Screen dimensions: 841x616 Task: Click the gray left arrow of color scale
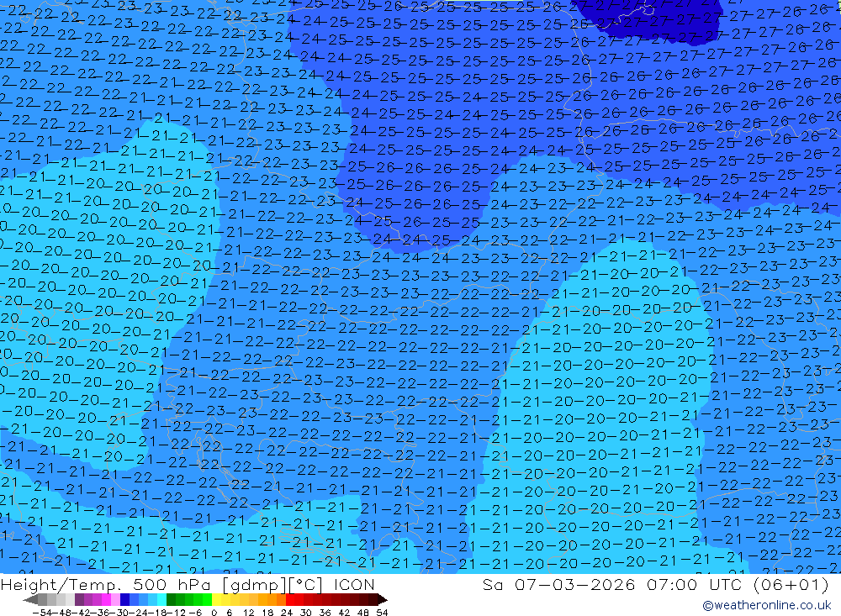coord(30,600)
